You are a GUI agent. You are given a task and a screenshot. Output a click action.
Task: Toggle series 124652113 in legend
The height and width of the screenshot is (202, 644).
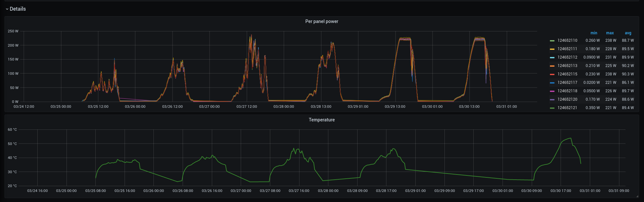coord(567,66)
